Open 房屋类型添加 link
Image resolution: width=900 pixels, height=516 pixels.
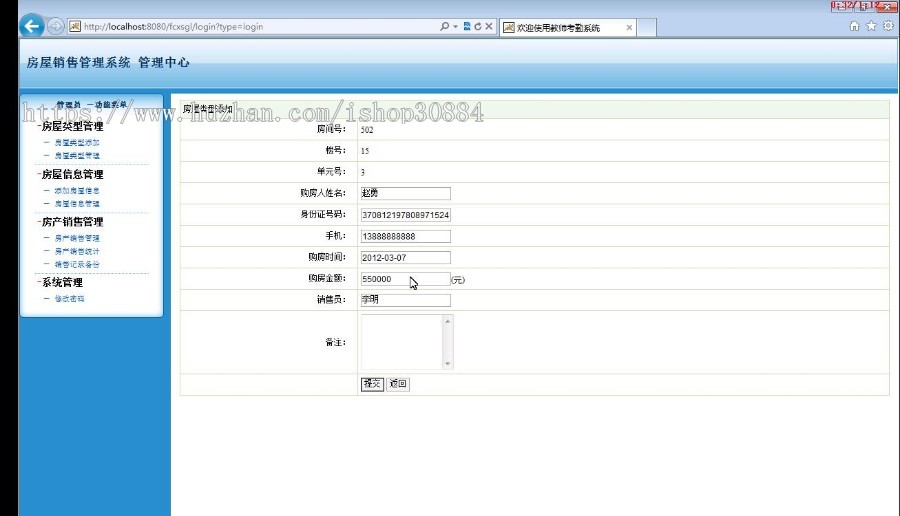point(77,142)
